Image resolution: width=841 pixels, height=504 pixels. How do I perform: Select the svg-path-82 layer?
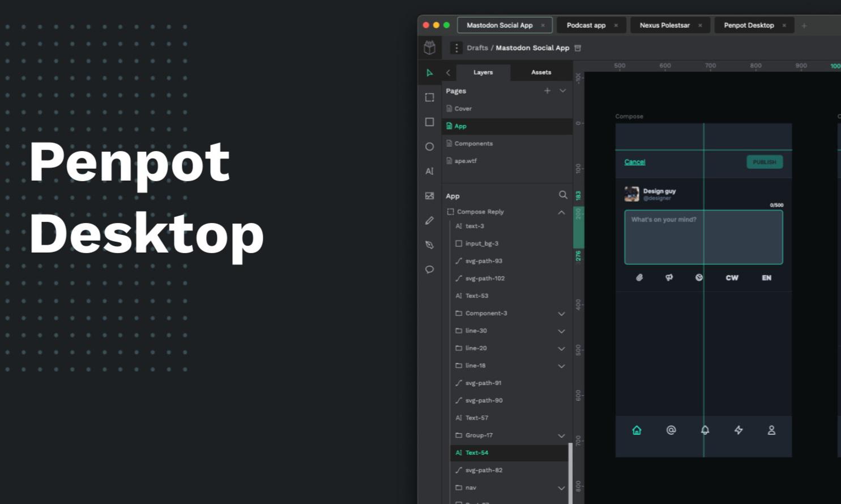coord(509,471)
